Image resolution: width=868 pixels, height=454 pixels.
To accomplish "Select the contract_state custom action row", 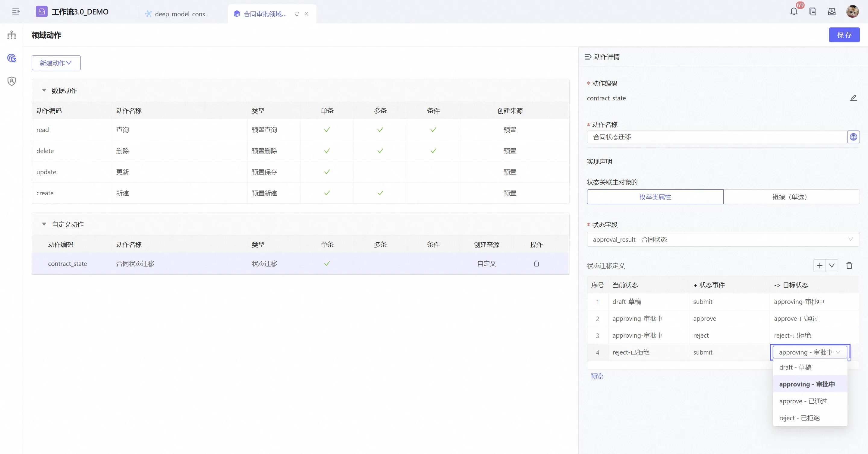I will [x=300, y=263].
